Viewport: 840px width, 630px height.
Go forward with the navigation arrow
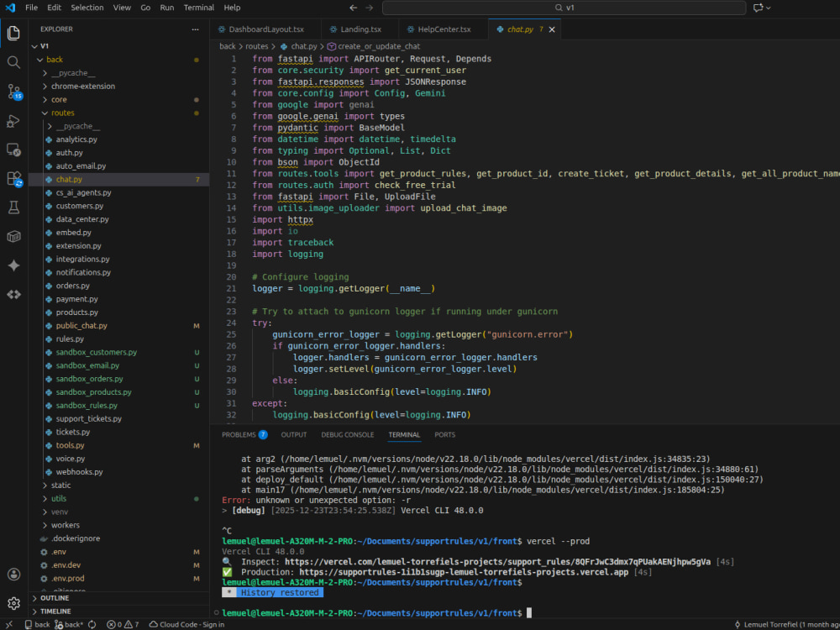pyautogui.click(x=369, y=8)
